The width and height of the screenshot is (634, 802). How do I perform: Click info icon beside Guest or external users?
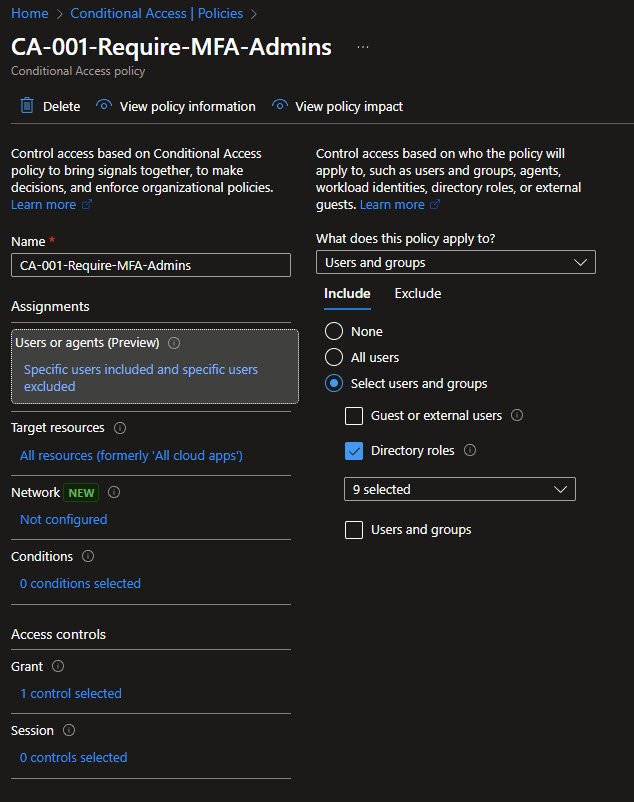point(517,416)
